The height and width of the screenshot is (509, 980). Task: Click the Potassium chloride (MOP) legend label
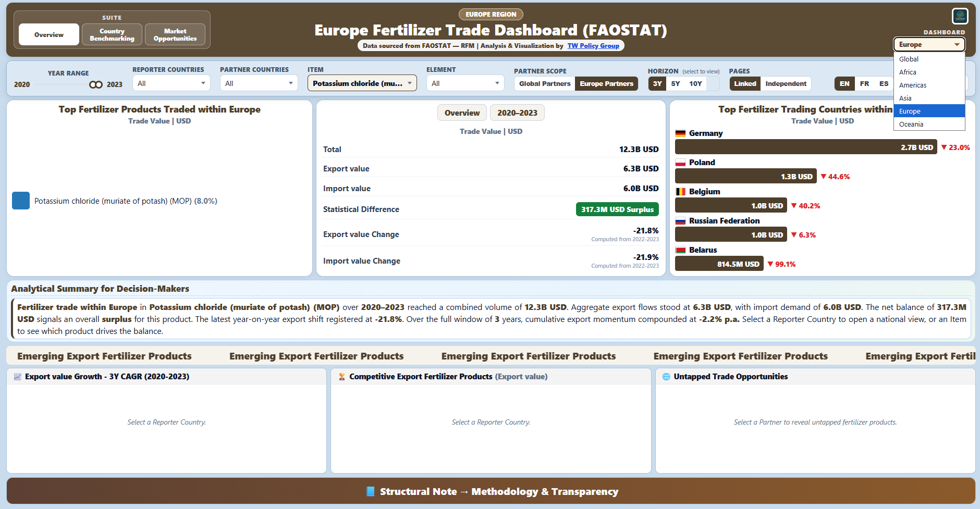(126, 201)
